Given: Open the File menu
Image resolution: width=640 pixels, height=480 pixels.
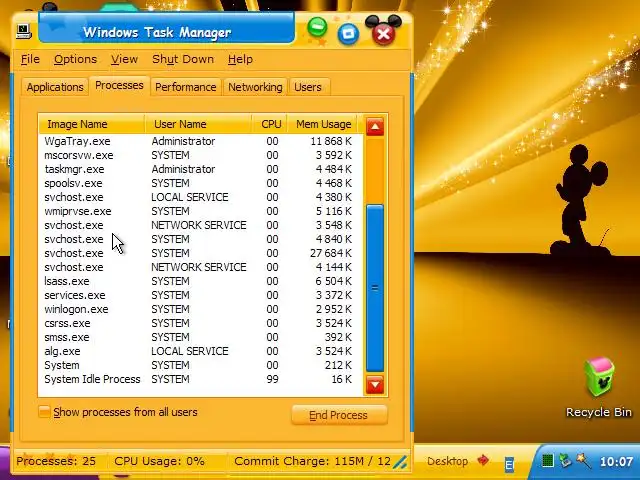Looking at the screenshot, I should click(30, 59).
